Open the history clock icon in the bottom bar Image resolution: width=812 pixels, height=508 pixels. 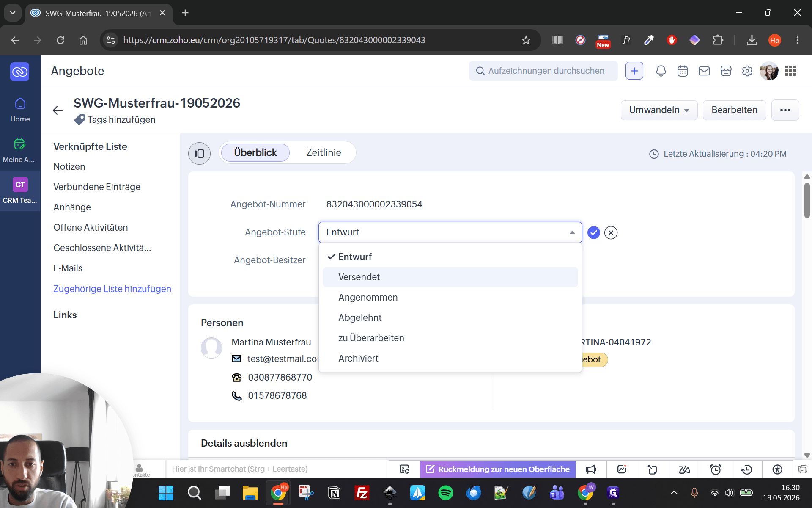tap(746, 469)
